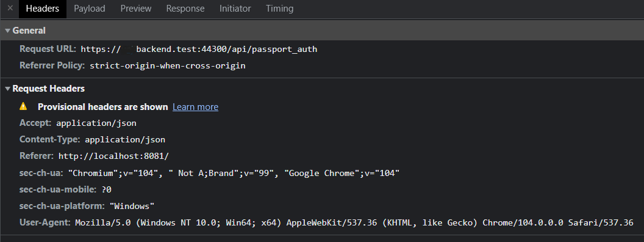Click the sec-ch-ua-mobile header value
The width and height of the screenshot is (644, 242).
(x=106, y=189)
